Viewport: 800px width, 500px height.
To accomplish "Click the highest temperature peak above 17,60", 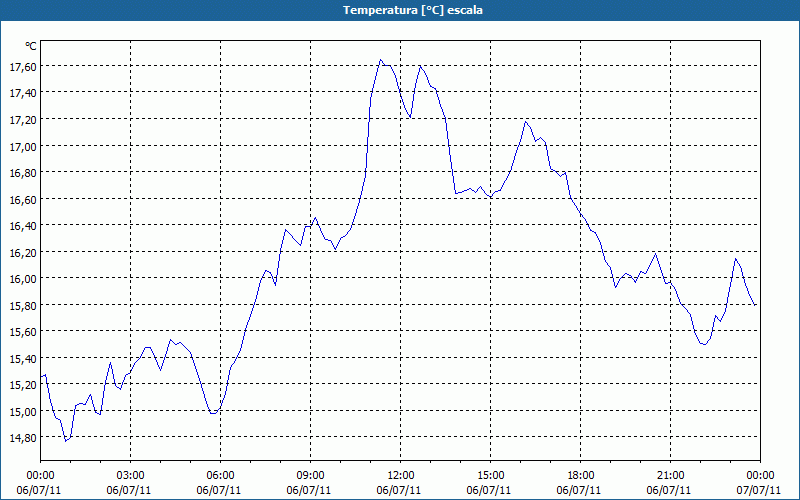I will (x=381, y=60).
